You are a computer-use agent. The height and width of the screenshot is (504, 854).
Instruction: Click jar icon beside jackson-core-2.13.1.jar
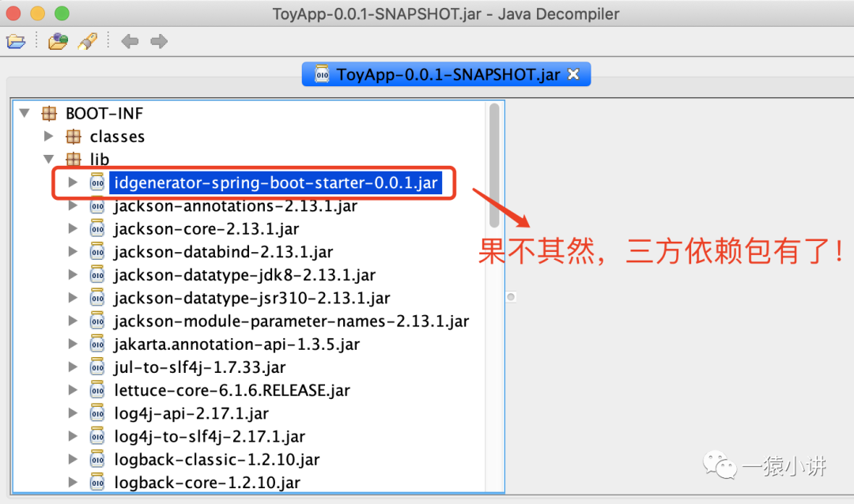pos(97,228)
